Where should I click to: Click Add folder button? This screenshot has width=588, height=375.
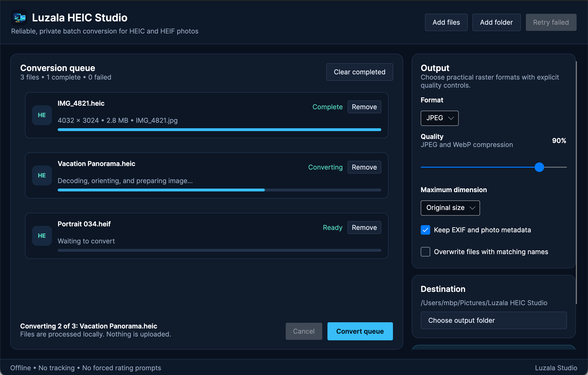[x=496, y=23]
